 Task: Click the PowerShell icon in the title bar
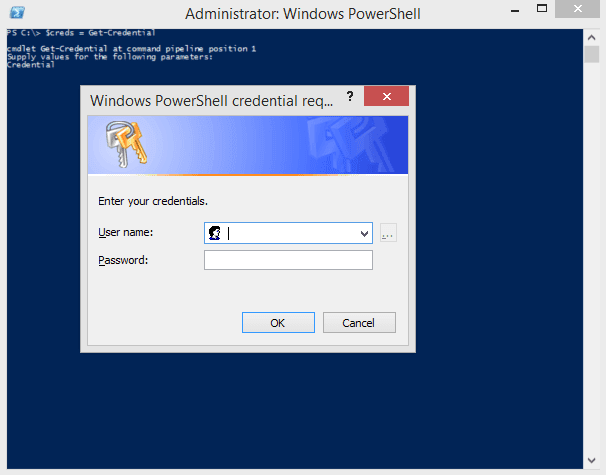click(x=17, y=13)
